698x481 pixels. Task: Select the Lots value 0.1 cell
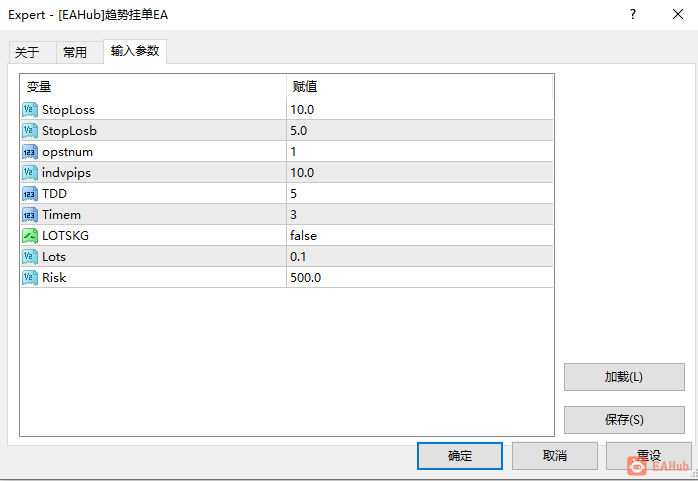click(419, 257)
